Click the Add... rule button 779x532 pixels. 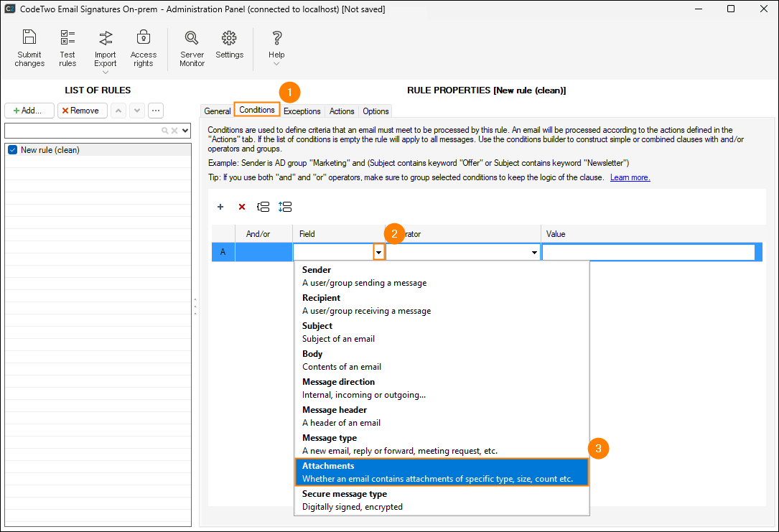click(29, 111)
